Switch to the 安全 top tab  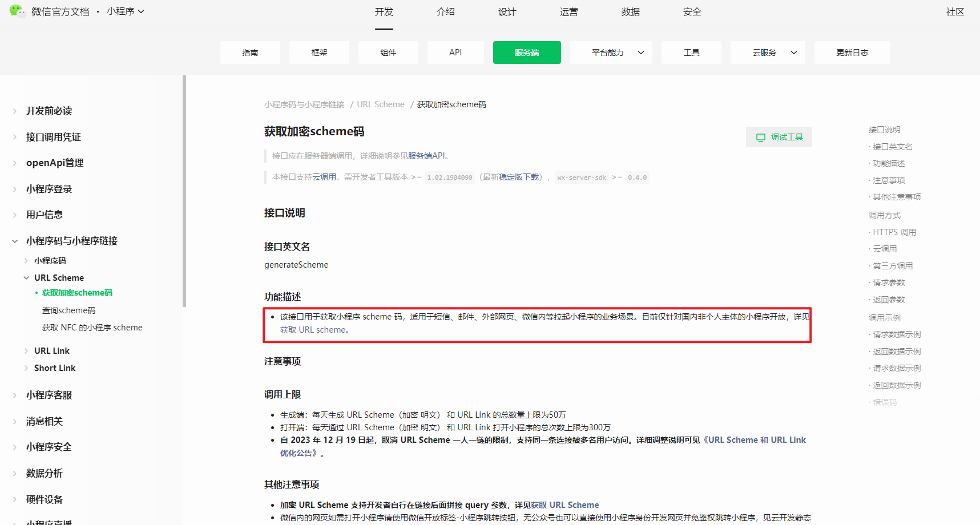pyautogui.click(x=692, y=12)
